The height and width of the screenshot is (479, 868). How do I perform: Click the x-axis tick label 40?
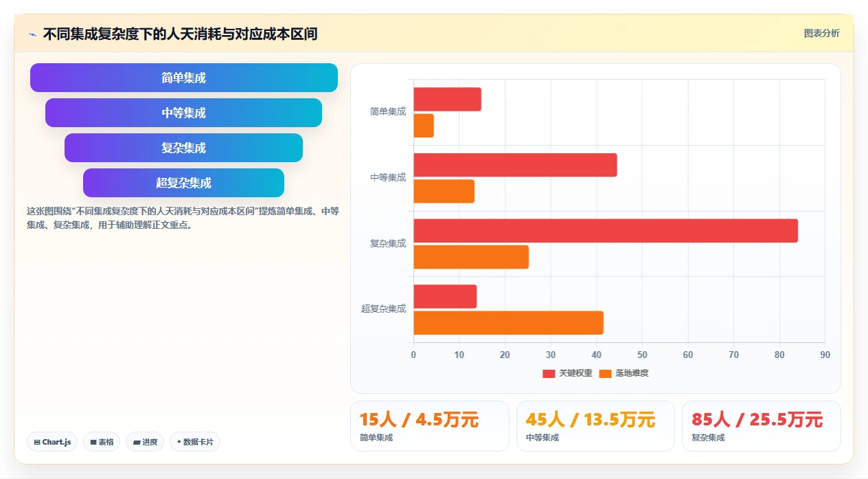pyautogui.click(x=596, y=355)
